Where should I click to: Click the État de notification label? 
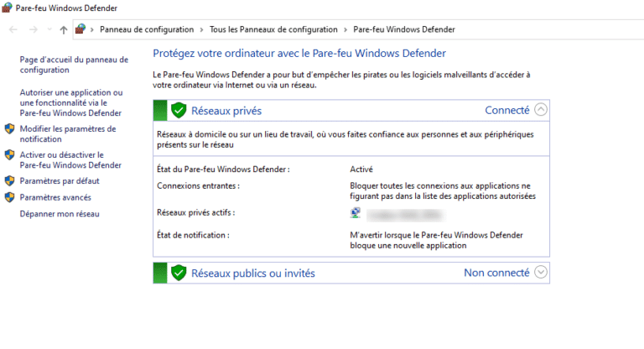[193, 235]
